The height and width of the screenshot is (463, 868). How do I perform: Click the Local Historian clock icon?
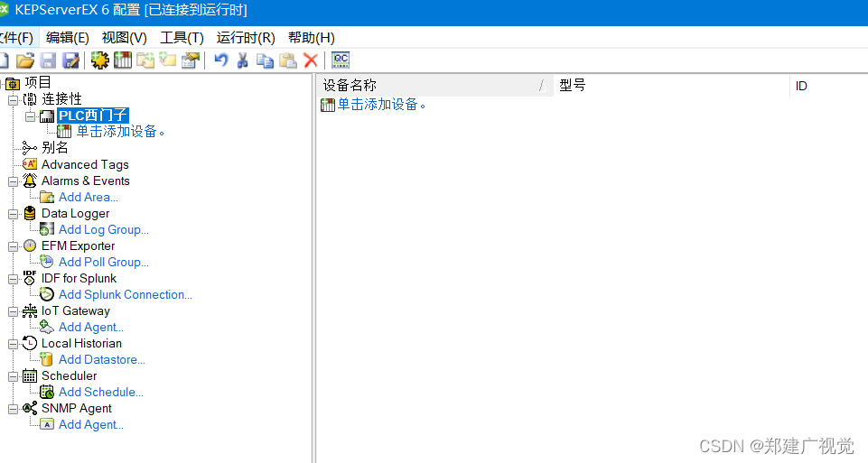pyautogui.click(x=30, y=343)
